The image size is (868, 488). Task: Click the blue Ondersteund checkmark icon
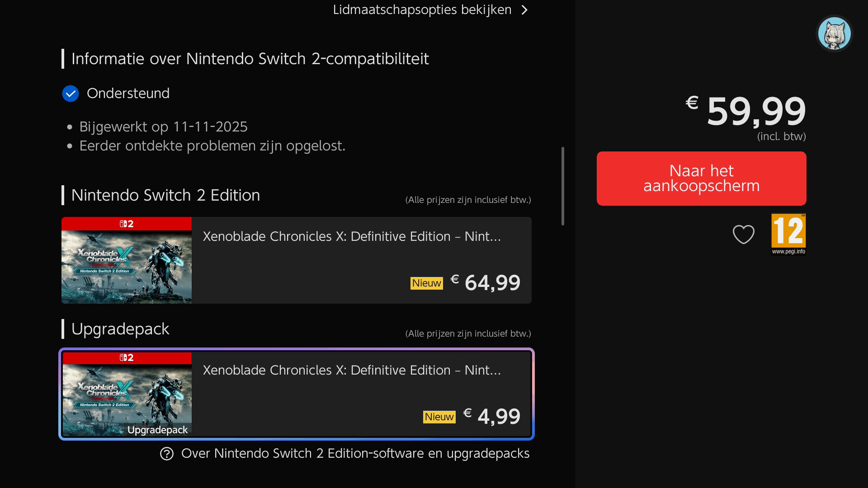71,94
